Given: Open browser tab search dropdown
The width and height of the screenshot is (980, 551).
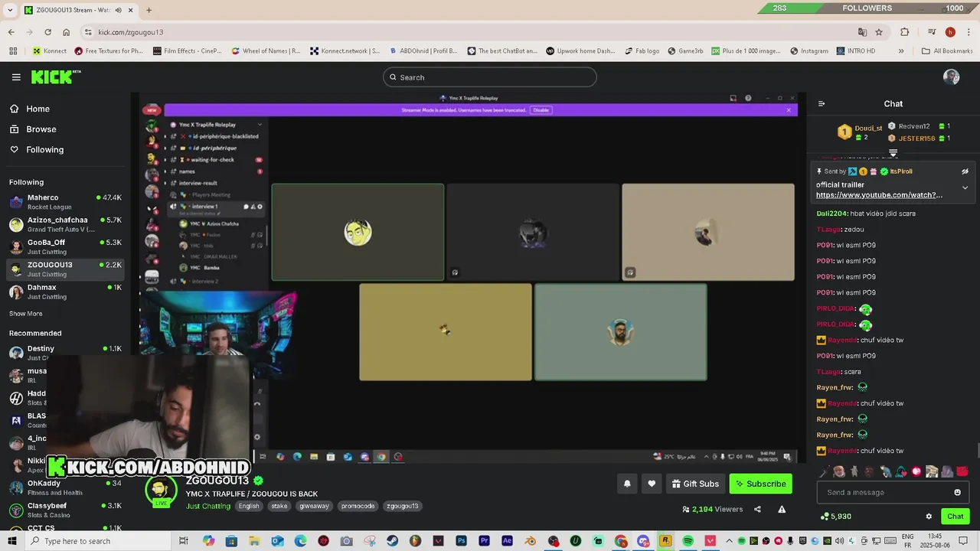Looking at the screenshot, I should click(x=10, y=10).
